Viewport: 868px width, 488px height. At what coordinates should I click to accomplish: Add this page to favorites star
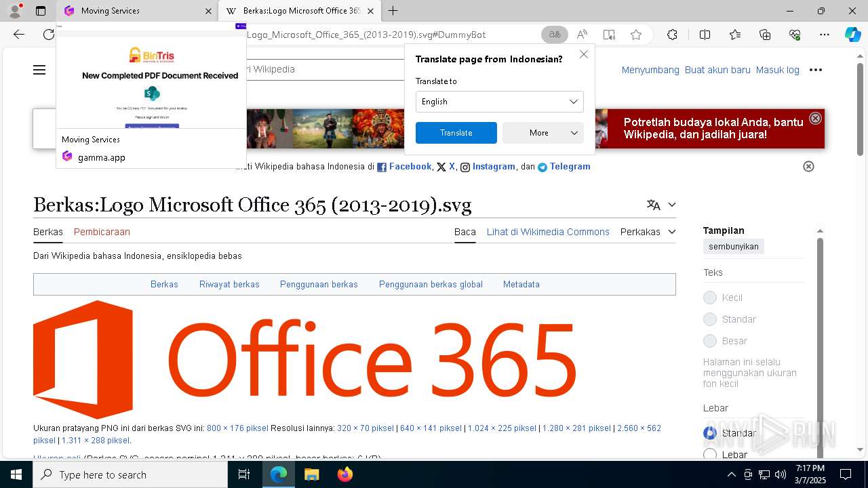pyautogui.click(x=635, y=35)
